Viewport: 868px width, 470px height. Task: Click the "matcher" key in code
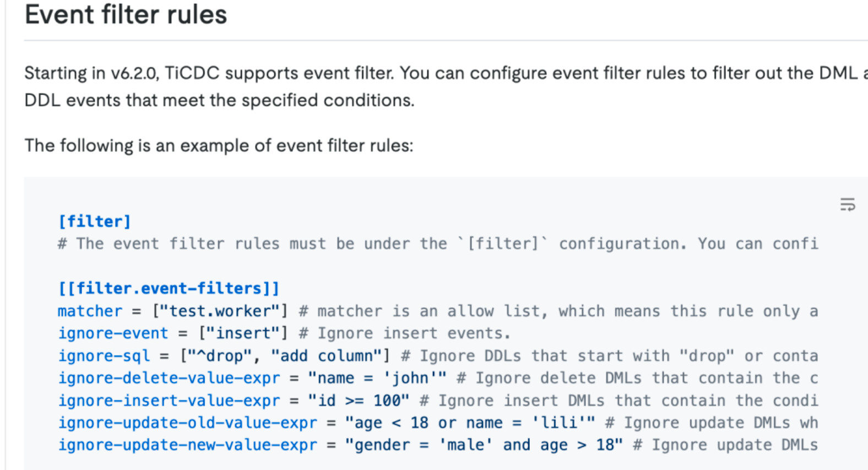(x=90, y=311)
